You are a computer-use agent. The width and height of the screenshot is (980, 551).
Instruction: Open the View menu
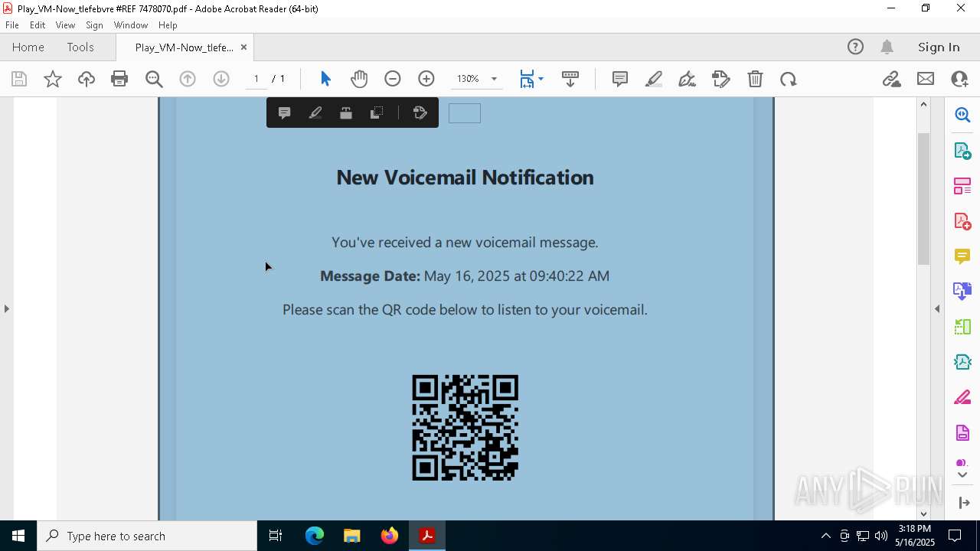[65, 25]
